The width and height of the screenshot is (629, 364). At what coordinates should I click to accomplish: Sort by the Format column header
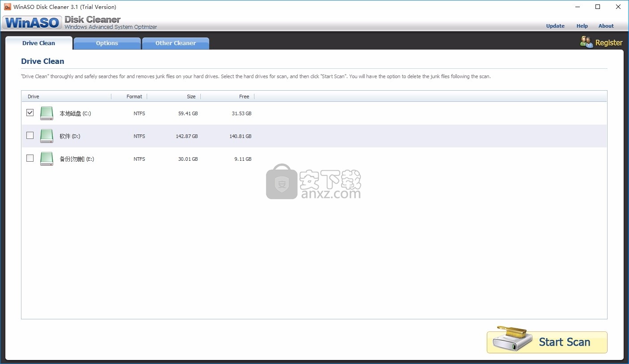click(x=129, y=96)
